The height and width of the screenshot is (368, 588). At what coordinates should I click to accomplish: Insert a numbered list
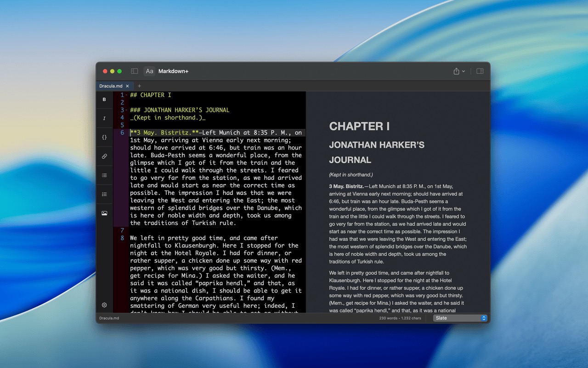104,194
